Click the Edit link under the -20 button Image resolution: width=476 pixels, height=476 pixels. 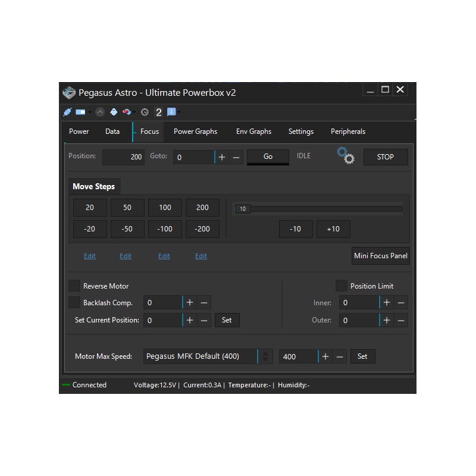point(90,256)
